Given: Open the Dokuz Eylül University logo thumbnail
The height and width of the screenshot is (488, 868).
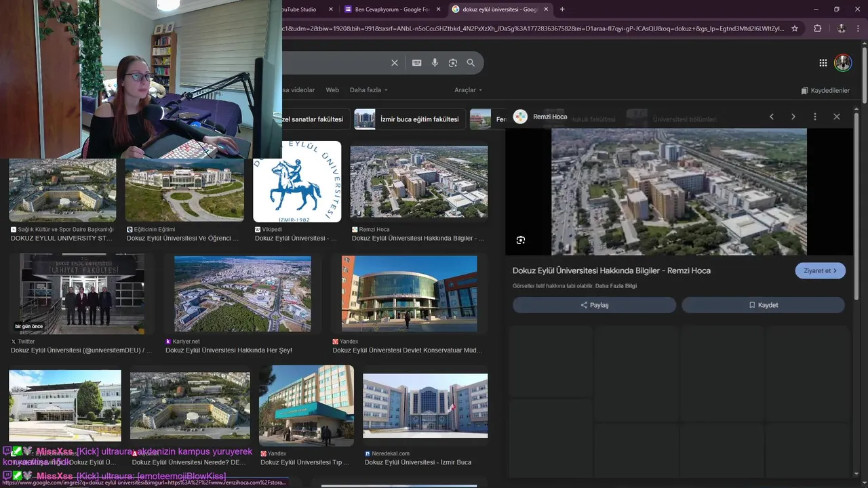Looking at the screenshot, I should 297,182.
